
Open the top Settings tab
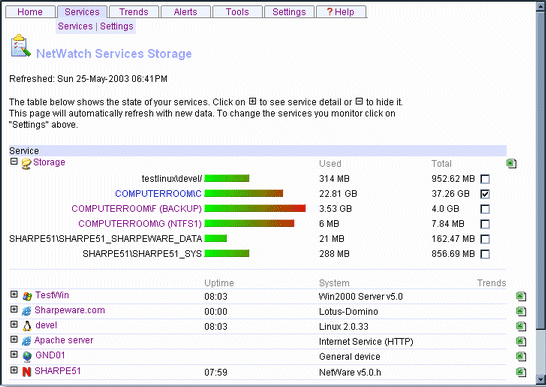(x=289, y=12)
